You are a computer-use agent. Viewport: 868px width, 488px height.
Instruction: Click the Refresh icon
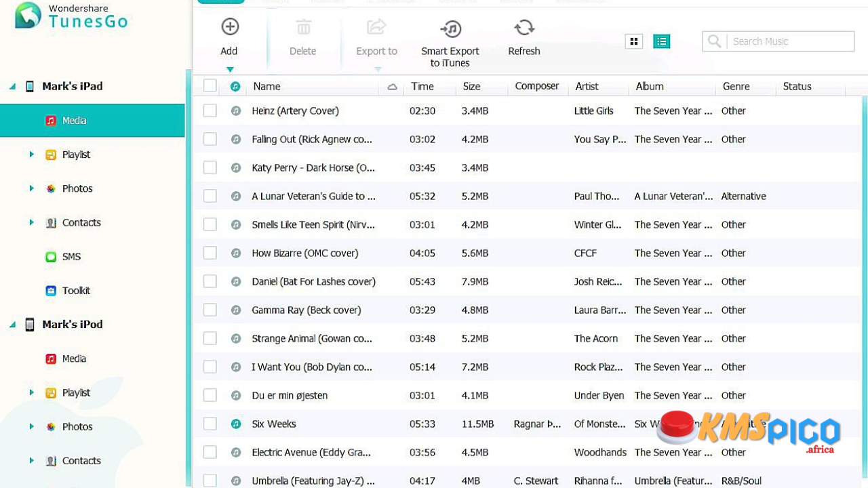click(x=524, y=27)
